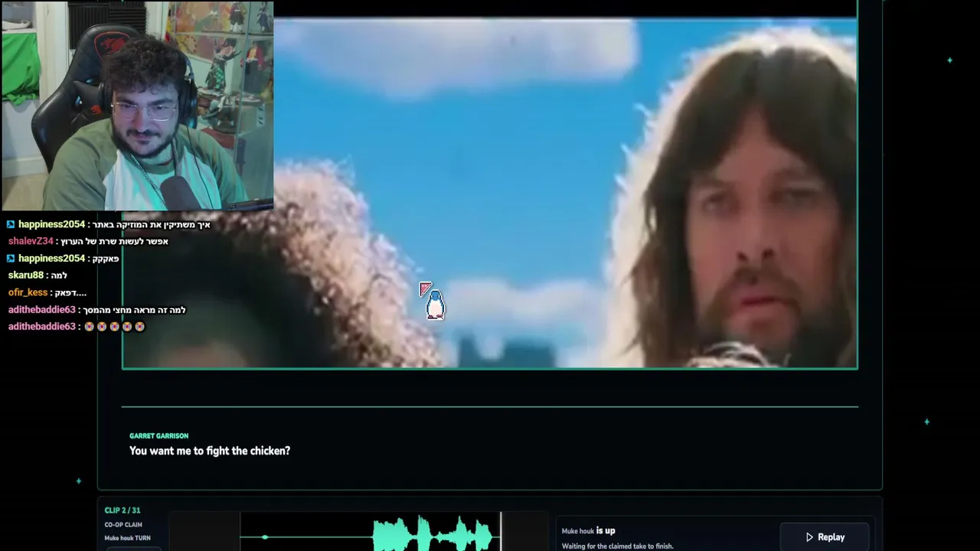Click the "Muke houk is up" status
Image resolution: width=980 pixels, height=551 pixels.
click(588, 530)
